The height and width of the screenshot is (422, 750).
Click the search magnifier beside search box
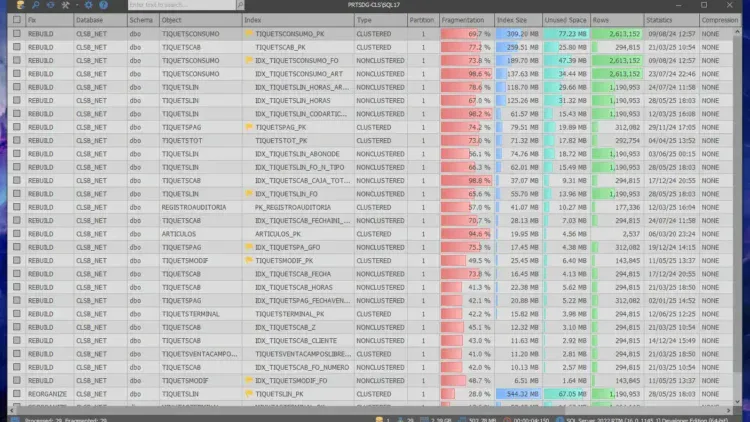[x=239, y=5]
